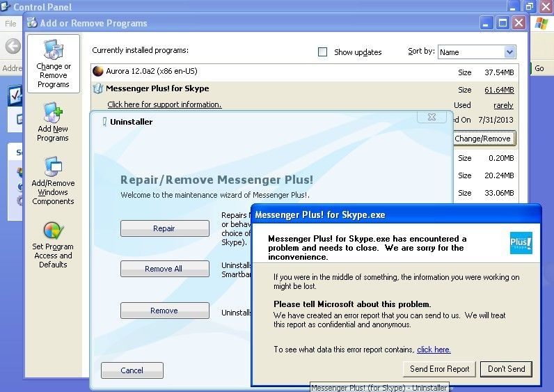
Task: Open the error report 'click here' link
Action: 434,350
